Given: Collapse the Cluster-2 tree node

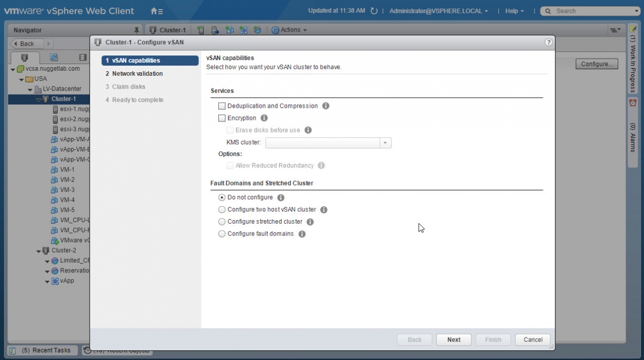Looking at the screenshot, I should tap(39, 251).
